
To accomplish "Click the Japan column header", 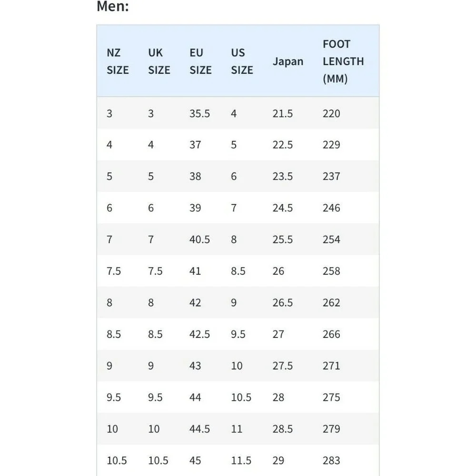I will pyautogui.click(x=288, y=61).
